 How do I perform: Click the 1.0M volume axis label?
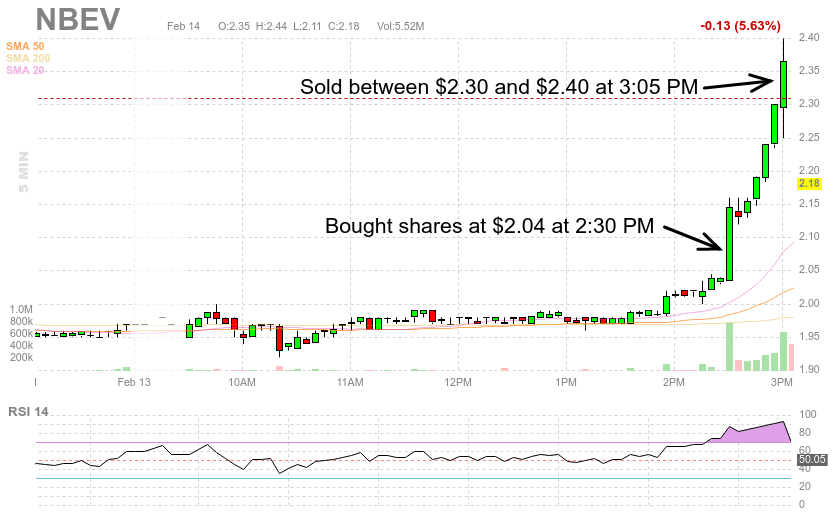tap(21, 309)
